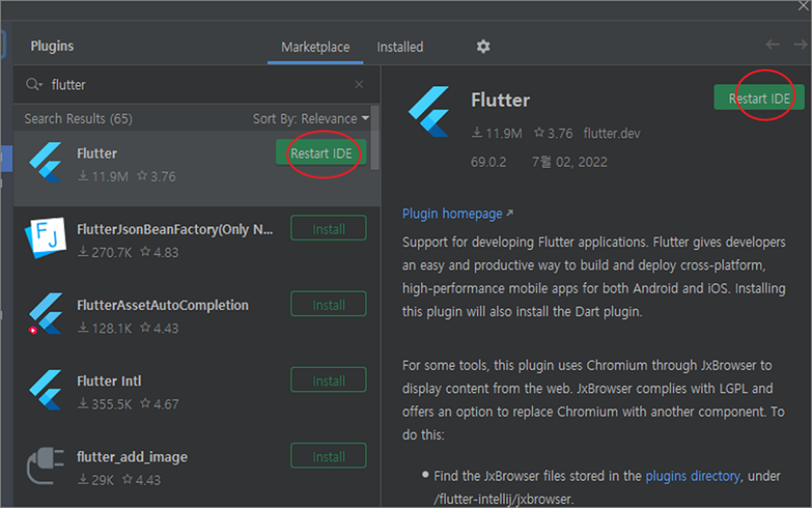Select 'flutter_add_image' plugin name
This screenshot has height=508, width=812.
(132, 457)
